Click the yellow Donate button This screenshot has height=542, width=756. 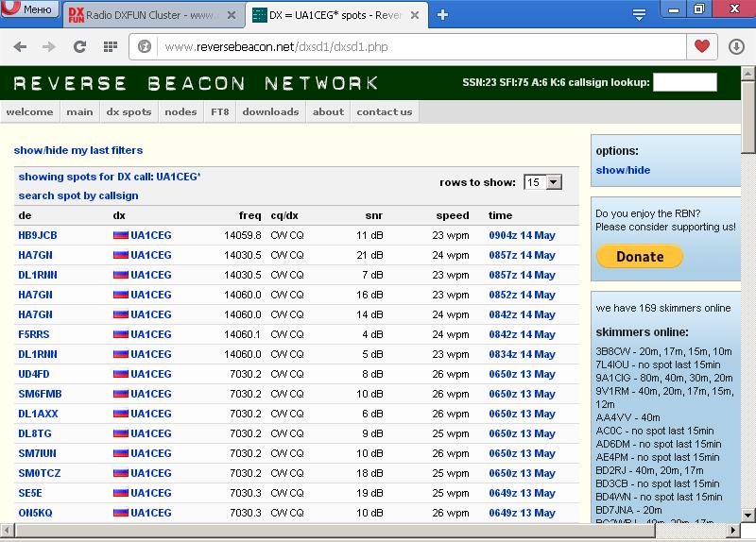click(640, 256)
